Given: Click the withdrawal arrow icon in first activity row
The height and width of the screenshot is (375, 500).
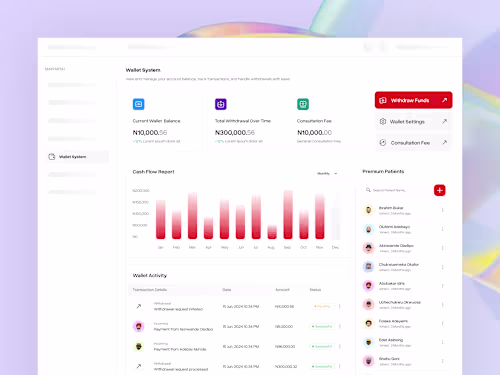Looking at the screenshot, I should point(139,306).
